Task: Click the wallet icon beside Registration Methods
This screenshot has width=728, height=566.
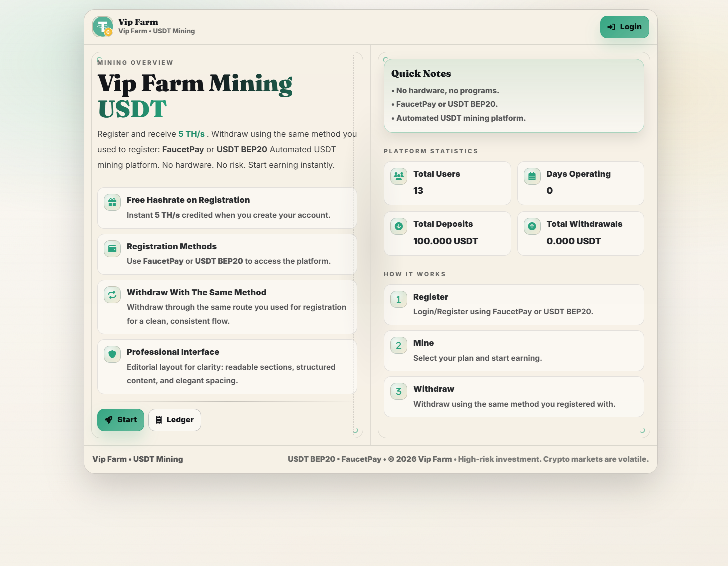Action: (112, 249)
